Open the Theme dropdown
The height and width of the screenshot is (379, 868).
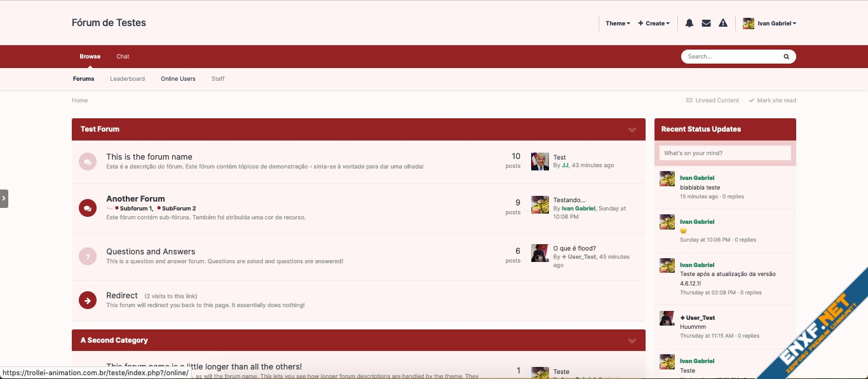pos(618,24)
